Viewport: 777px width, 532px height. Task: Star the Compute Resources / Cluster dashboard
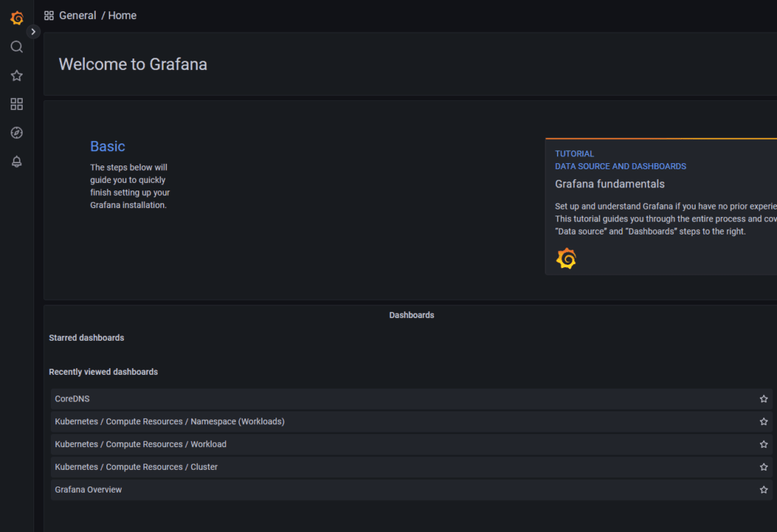pos(763,467)
